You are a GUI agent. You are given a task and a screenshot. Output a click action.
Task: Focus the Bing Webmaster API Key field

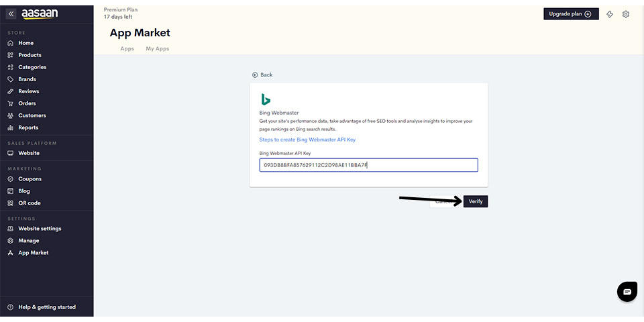tap(368, 165)
